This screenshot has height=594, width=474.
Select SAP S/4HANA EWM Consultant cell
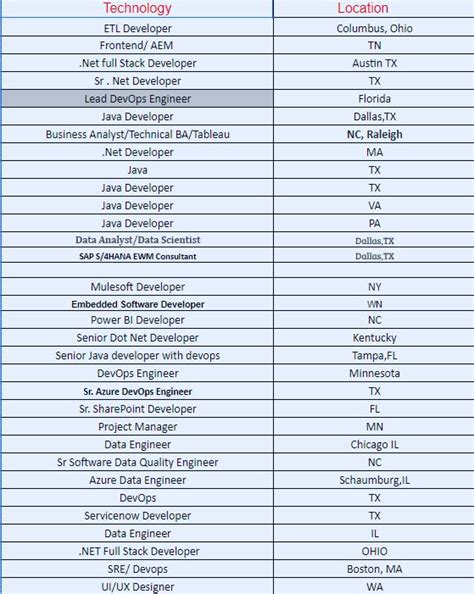(x=137, y=256)
